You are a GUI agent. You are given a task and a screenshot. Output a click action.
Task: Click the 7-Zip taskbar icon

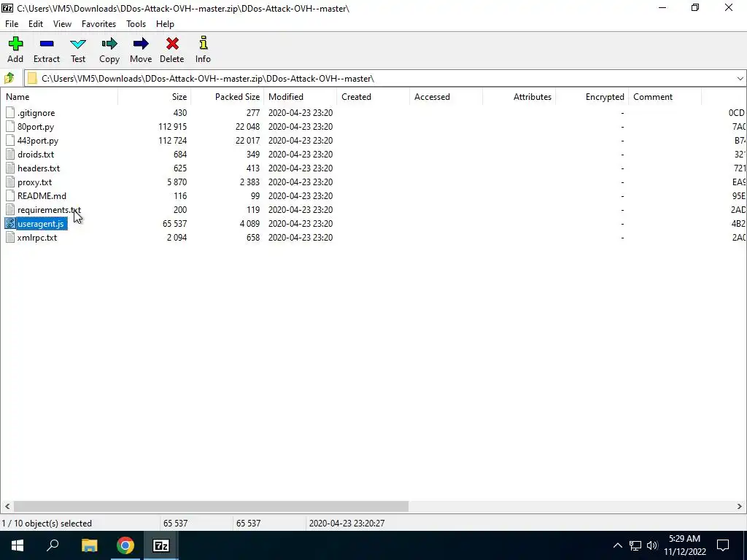pos(161,545)
